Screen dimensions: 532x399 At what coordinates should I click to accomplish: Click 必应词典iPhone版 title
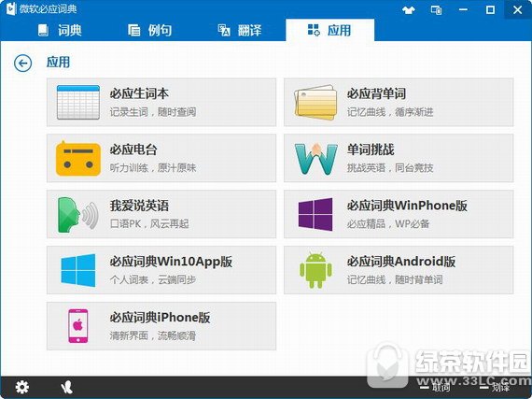coord(160,318)
